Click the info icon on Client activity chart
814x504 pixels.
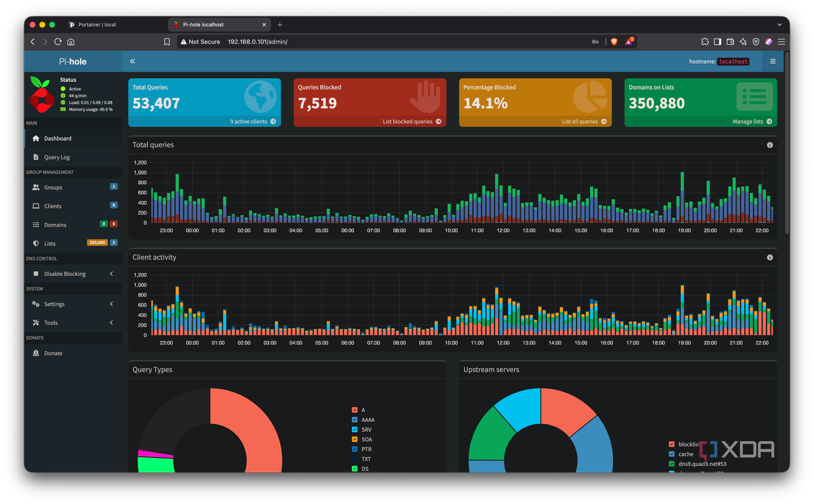pyautogui.click(x=770, y=258)
